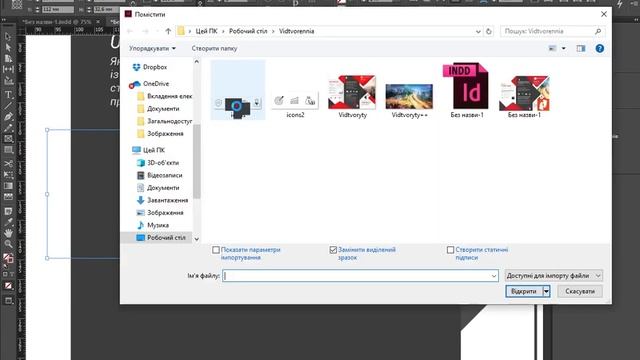This screenshot has height=360, width=640.
Task: Select the Line tool in InDesign
Action: click(8, 106)
